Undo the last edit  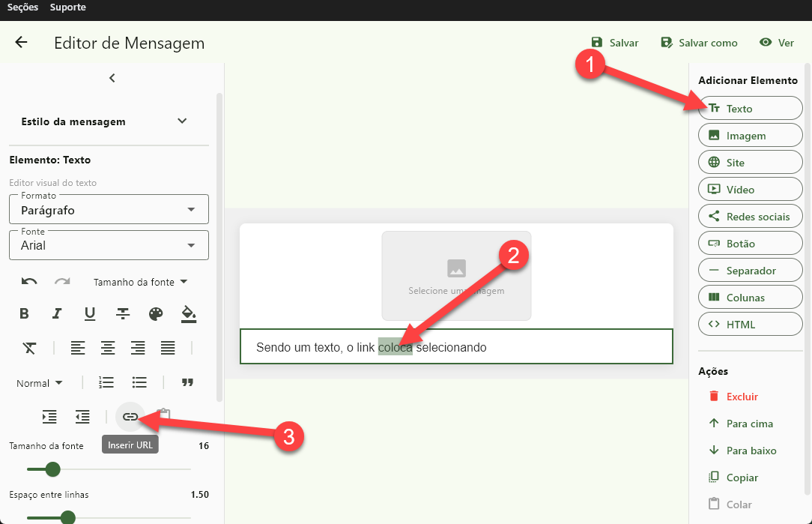[x=29, y=282]
